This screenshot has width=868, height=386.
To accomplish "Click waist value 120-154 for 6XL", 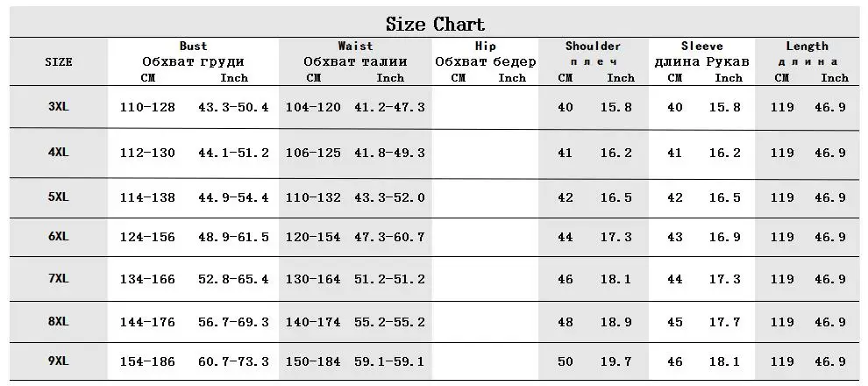I will click(313, 237).
